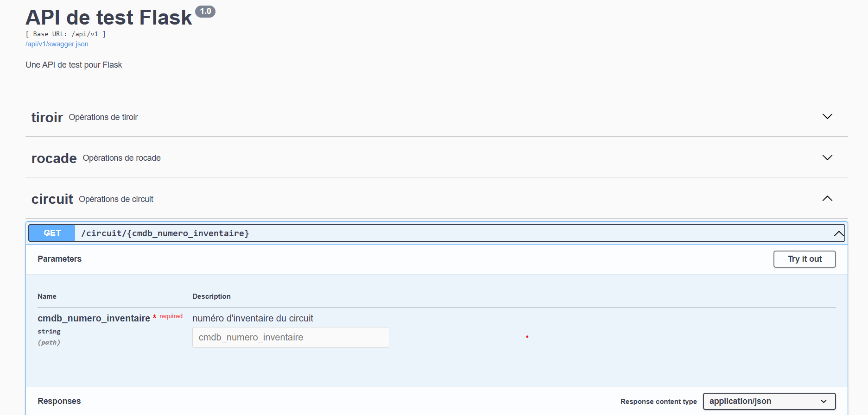868x415 pixels.
Task: Expand the tiroir section chevron
Action: 827,116
